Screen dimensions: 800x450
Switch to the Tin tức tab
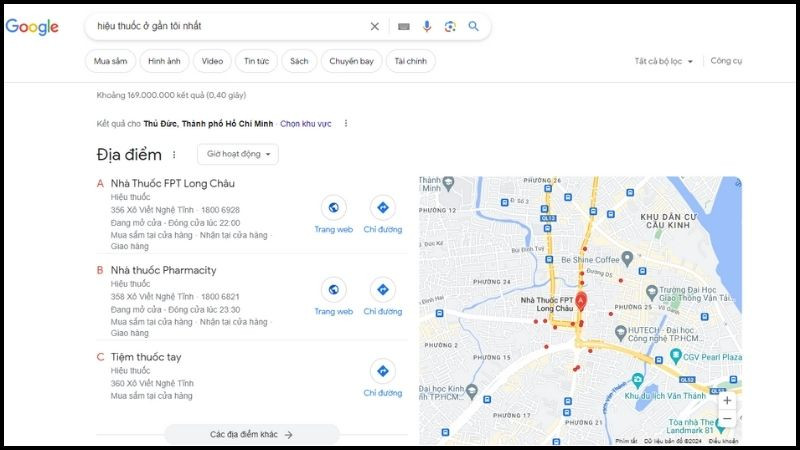pos(256,61)
